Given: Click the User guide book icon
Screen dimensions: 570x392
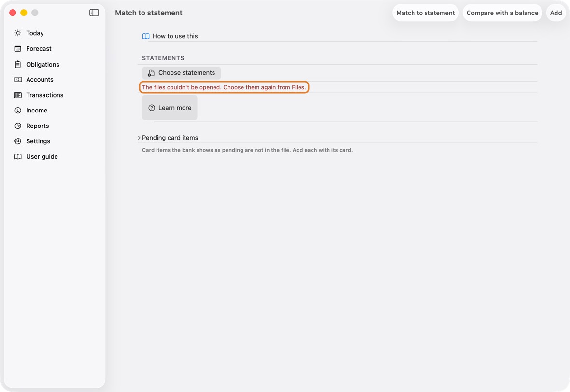Looking at the screenshot, I should pyautogui.click(x=18, y=156).
